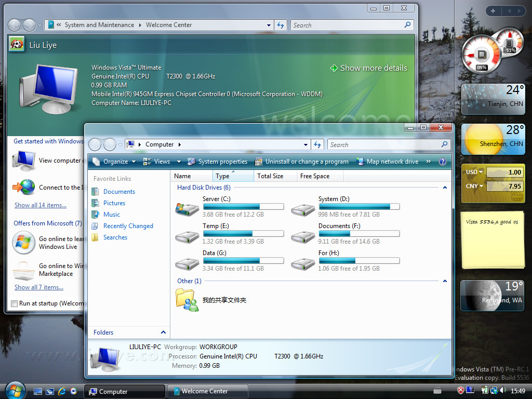Click System properties in toolbar

click(x=218, y=162)
